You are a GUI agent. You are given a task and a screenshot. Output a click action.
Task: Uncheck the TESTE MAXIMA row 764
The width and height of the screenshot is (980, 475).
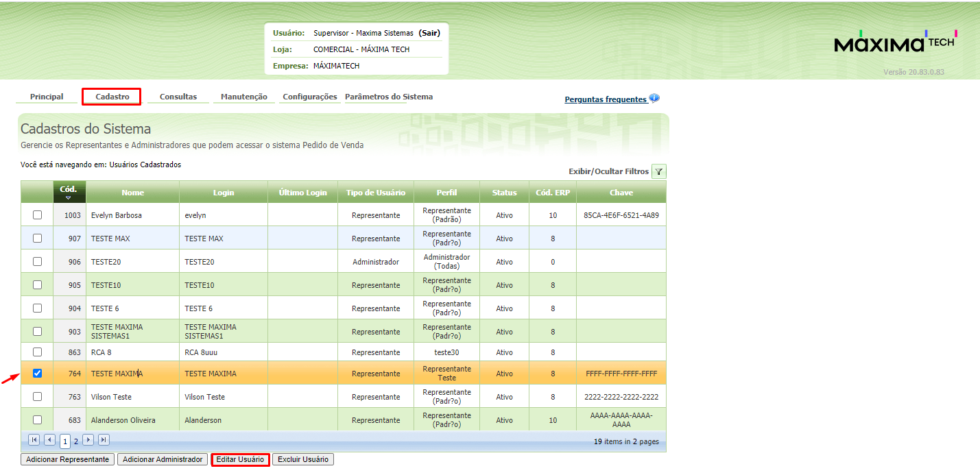[x=38, y=373]
